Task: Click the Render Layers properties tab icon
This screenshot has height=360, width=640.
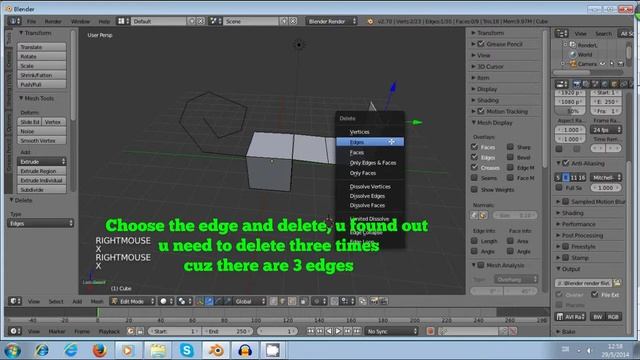Action: 586,84
